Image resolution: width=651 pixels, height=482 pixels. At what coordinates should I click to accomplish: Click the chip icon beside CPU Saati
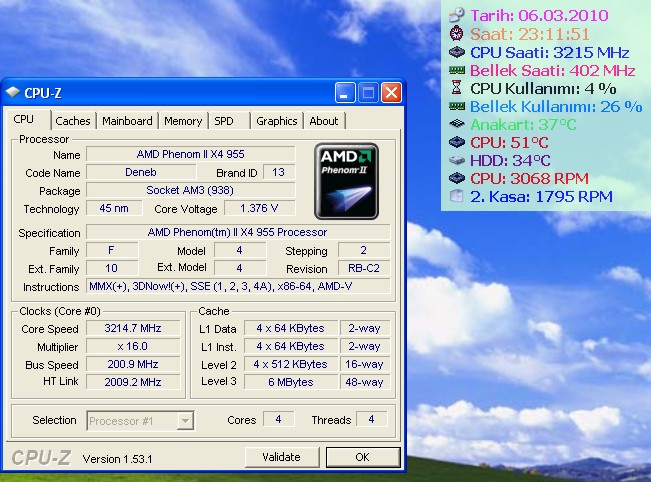(x=457, y=52)
